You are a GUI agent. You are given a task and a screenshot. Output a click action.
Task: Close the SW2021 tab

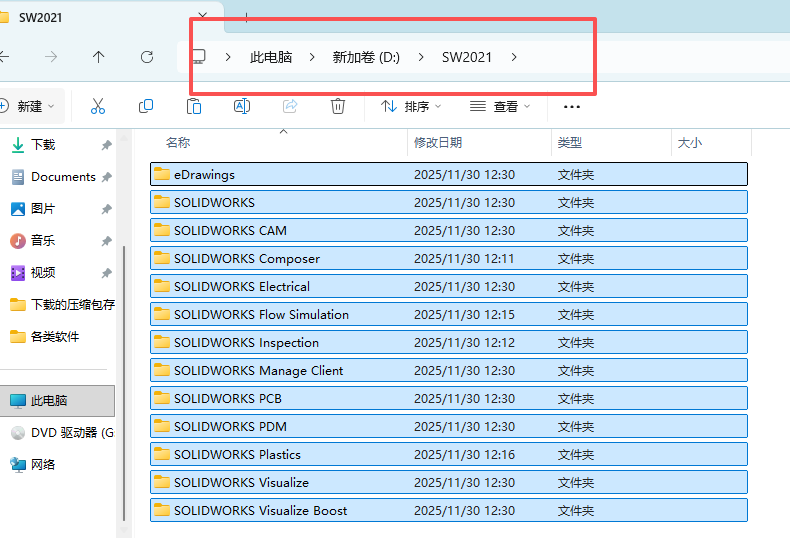(x=203, y=16)
